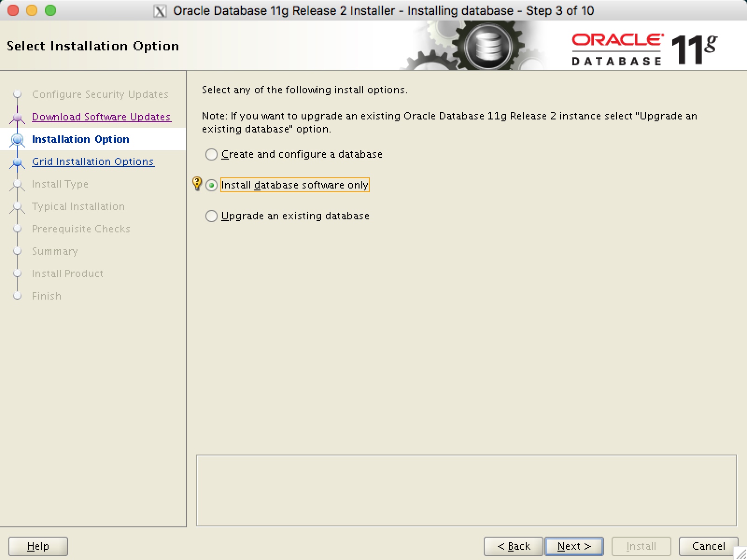
Task: Click the person icon beside Install Type step
Action: pos(17,184)
